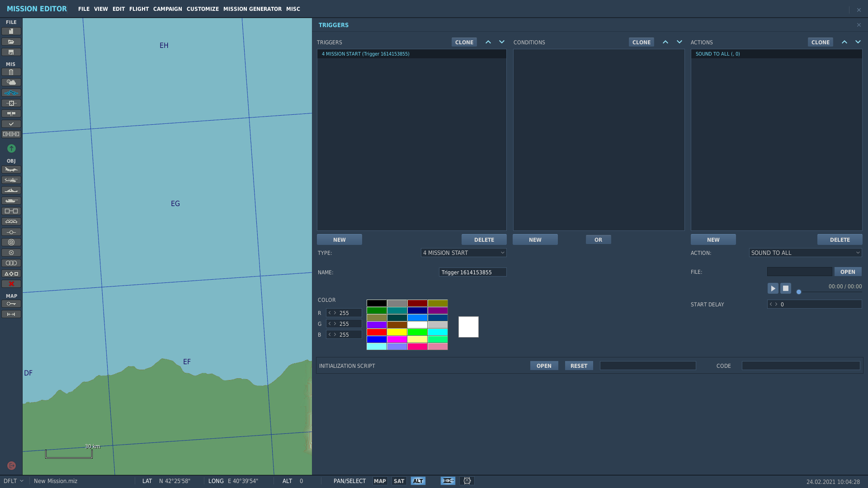Select the trigger zone concentric circles tool
Screen dimensions: 868x488
tap(11, 242)
